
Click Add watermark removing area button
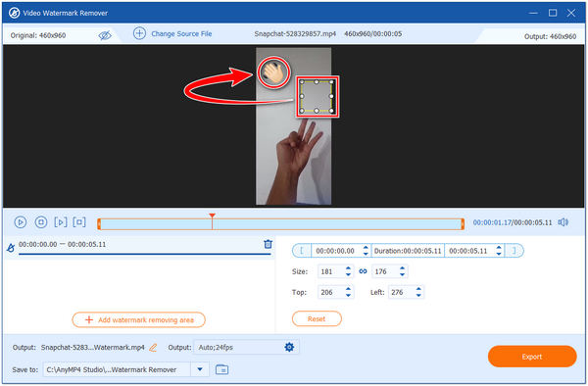tap(139, 319)
